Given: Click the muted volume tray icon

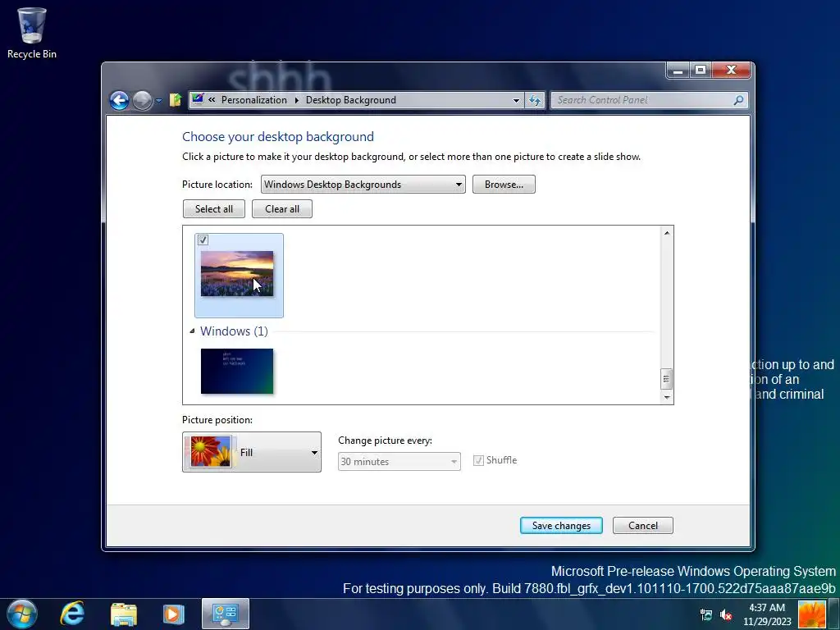Looking at the screenshot, I should 726,615.
